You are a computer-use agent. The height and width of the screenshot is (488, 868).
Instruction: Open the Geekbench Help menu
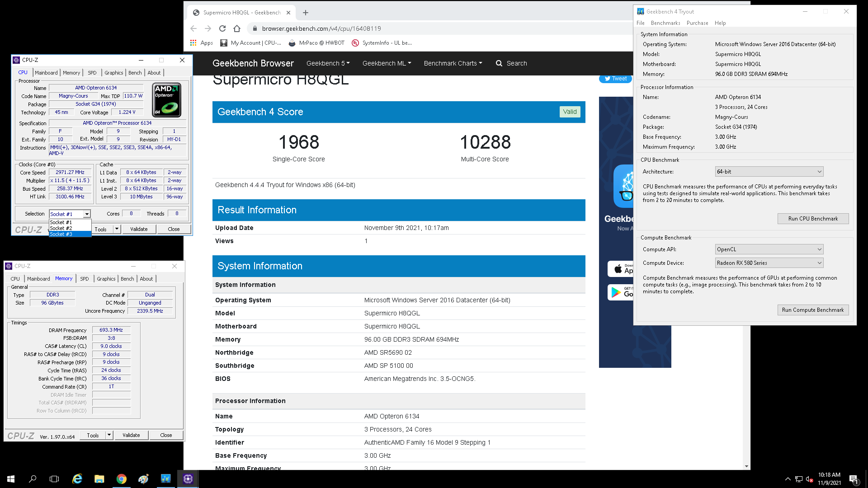click(720, 23)
